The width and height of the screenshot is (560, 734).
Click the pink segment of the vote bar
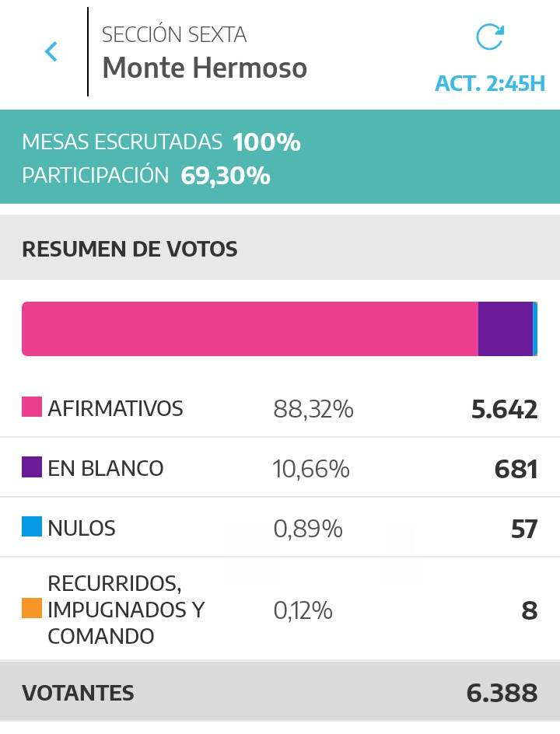pos(249,329)
